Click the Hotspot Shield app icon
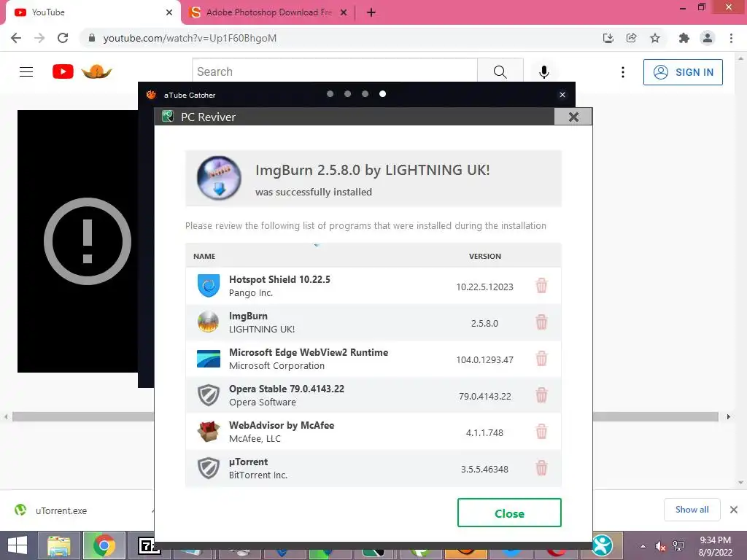 (x=208, y=286)
